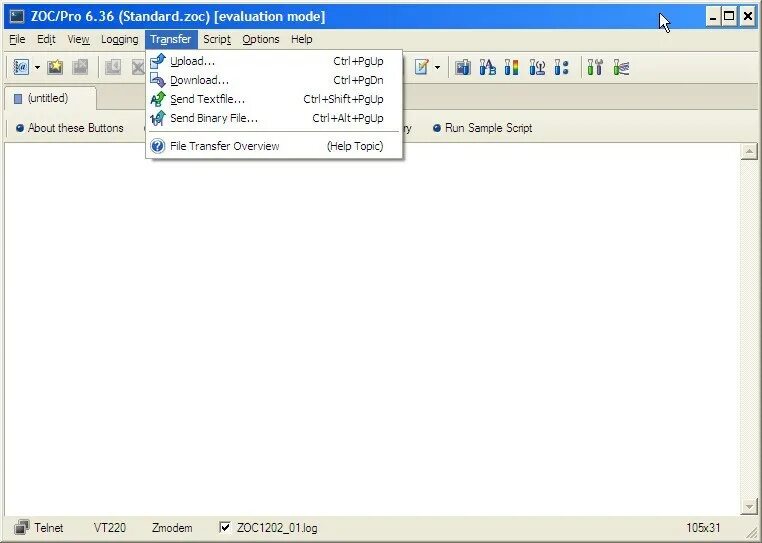
Task: Click the Send Textfile menu entry icon
Action: pos(158,99)
